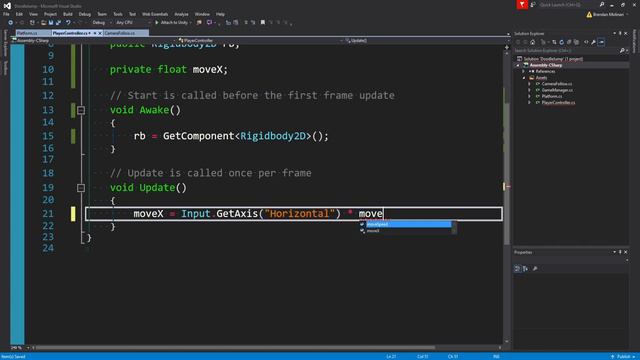Click the Solution Explorer Refresh icon
Screen dimensions: 640x360
click(562, 42)
